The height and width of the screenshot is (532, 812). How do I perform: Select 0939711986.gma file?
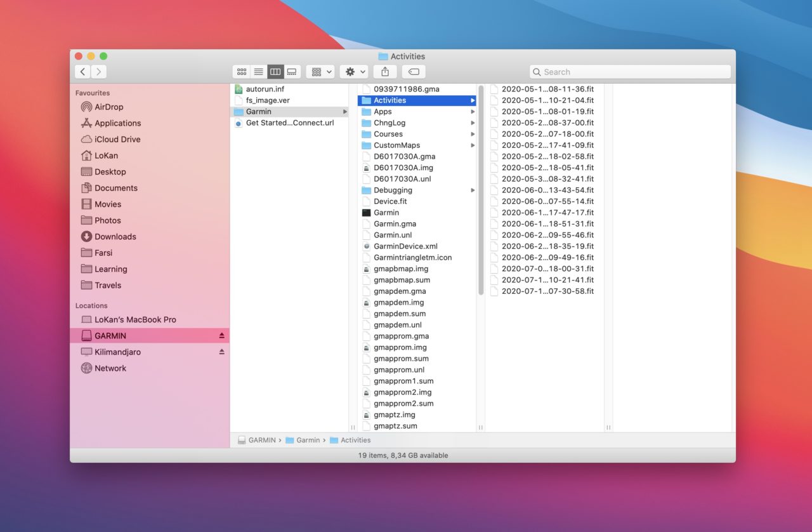click(x=417, y=89)
